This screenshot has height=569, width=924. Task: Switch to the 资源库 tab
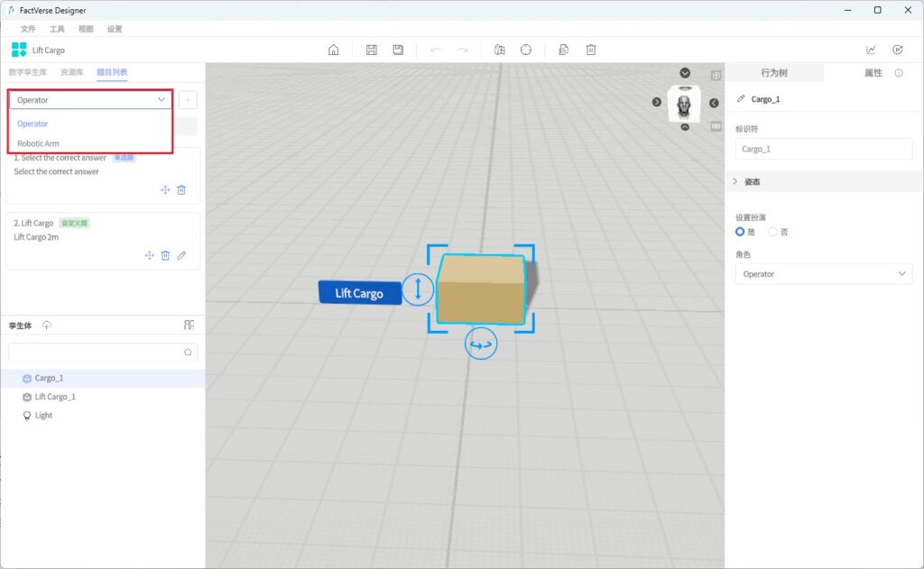coord(72,71)
